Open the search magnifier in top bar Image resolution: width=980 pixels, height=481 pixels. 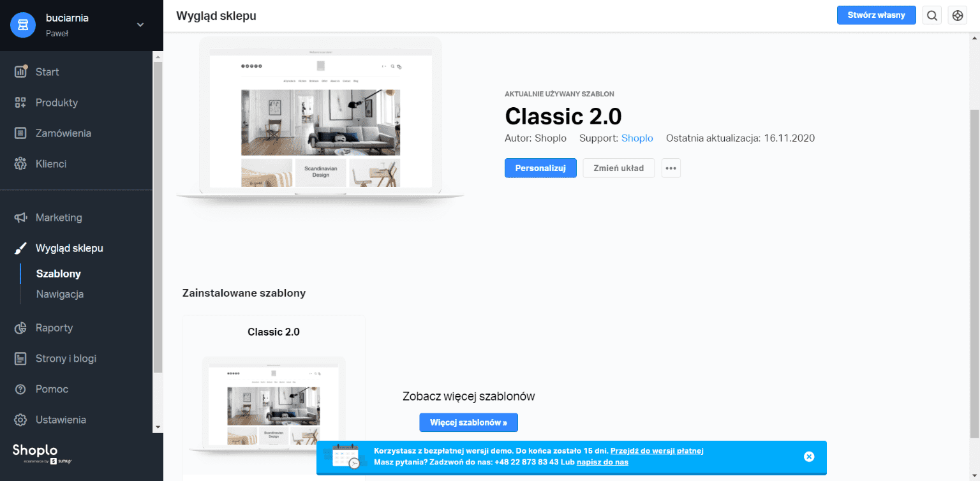[x=932, y=15]
